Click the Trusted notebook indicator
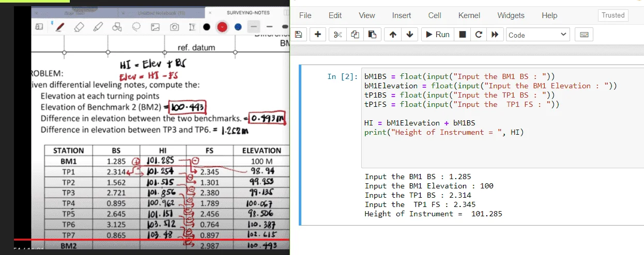The image size is (644, 255). [x=613, y=15]
